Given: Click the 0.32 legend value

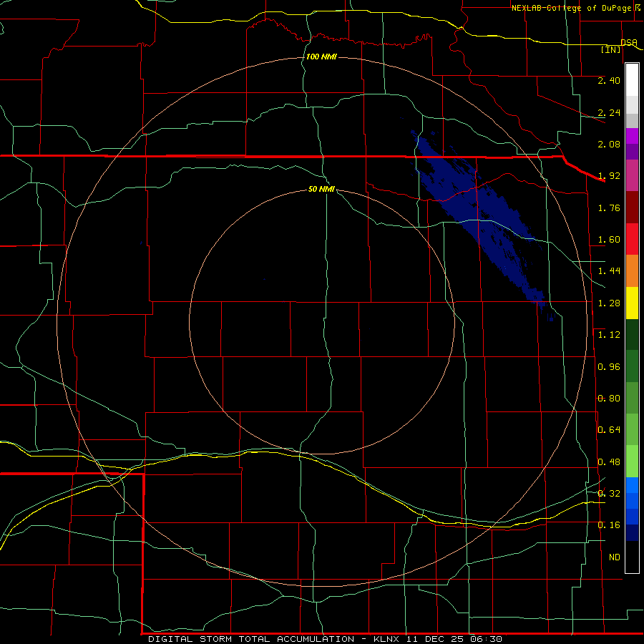Looking at the screenshot, I should click(x=609, y=494).
